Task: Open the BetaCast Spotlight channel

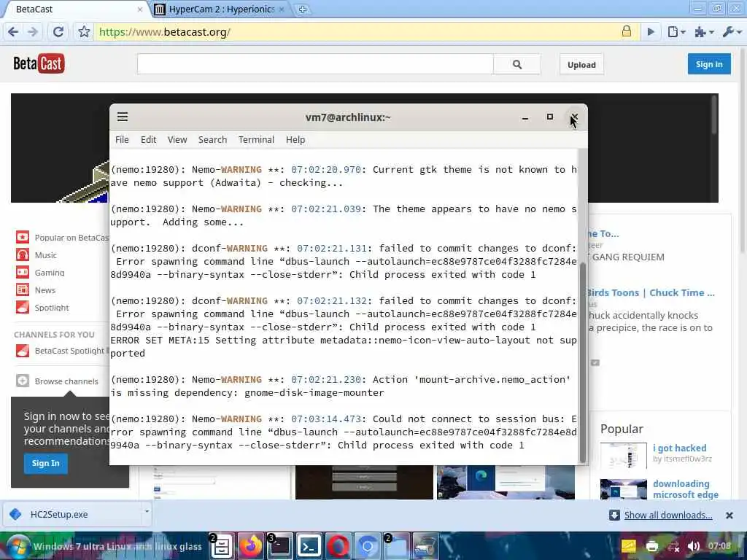Action: coord(63,351)
